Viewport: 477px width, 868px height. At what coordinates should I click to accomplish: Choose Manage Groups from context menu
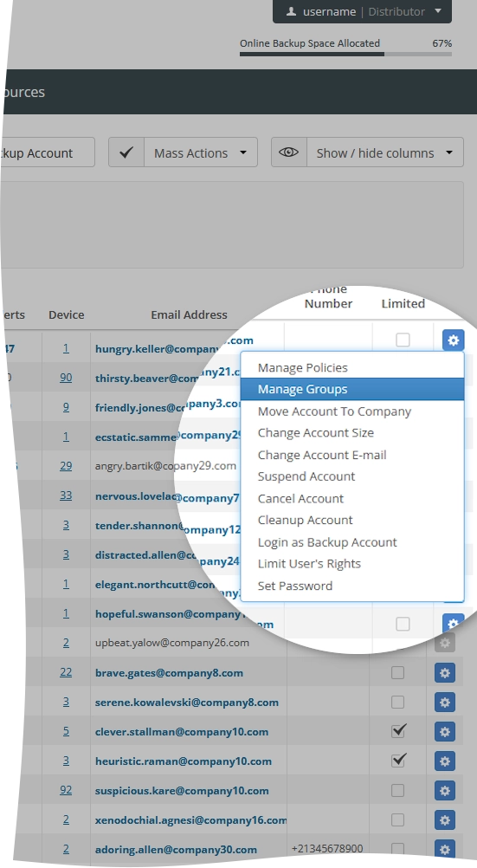pyautogui.click(x=352, y=389)
